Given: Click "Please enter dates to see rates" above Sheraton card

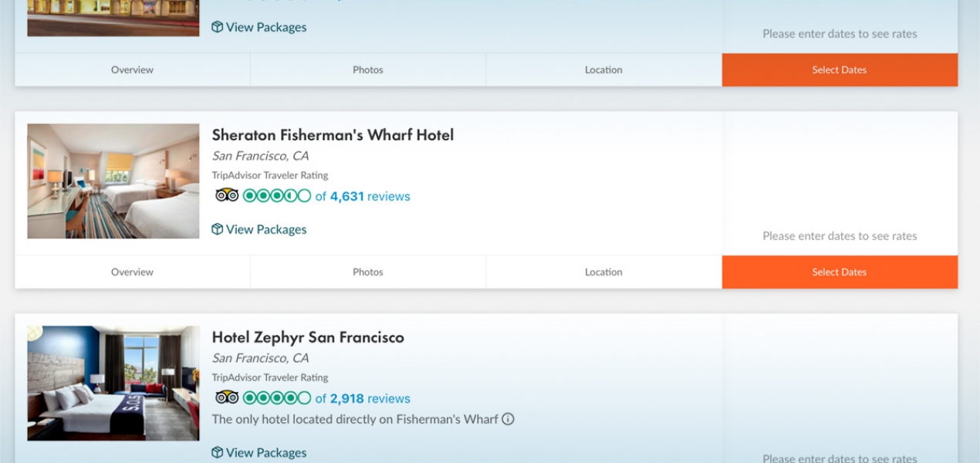Looking at the screenshot, I should [x=840, y=34].
